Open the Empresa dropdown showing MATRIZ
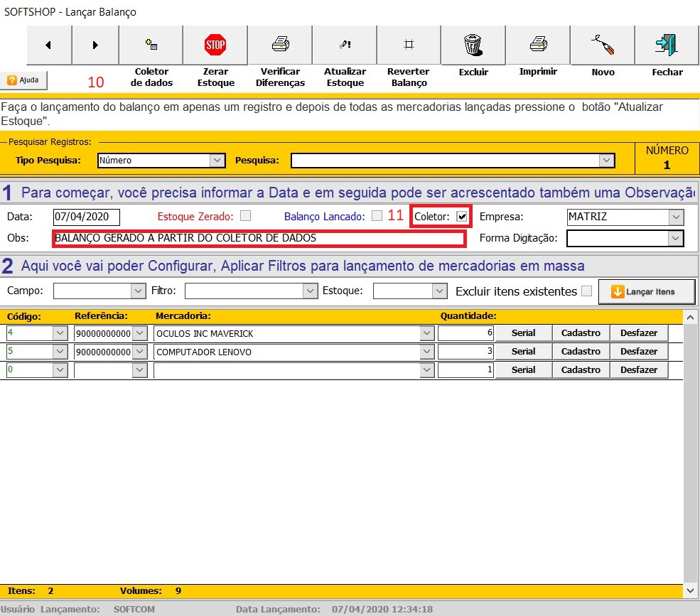Image resolution: width=700 pixels, height=616 pixels. point(676,217)
